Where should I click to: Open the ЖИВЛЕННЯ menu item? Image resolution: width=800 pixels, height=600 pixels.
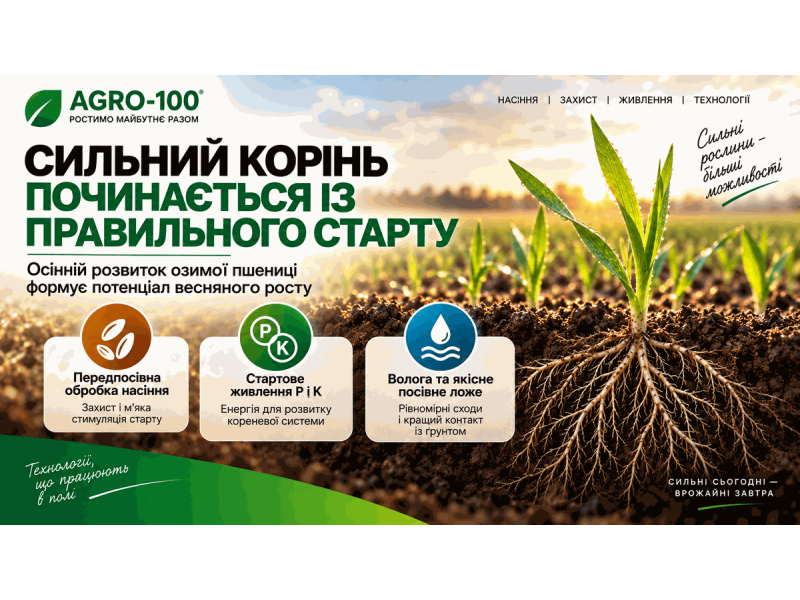[x=645, y=100]
